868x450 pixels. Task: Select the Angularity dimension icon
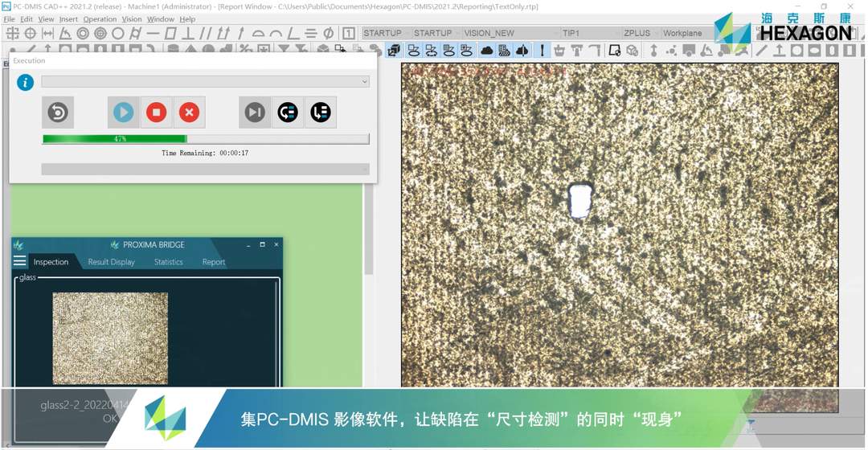click(293, 33)
